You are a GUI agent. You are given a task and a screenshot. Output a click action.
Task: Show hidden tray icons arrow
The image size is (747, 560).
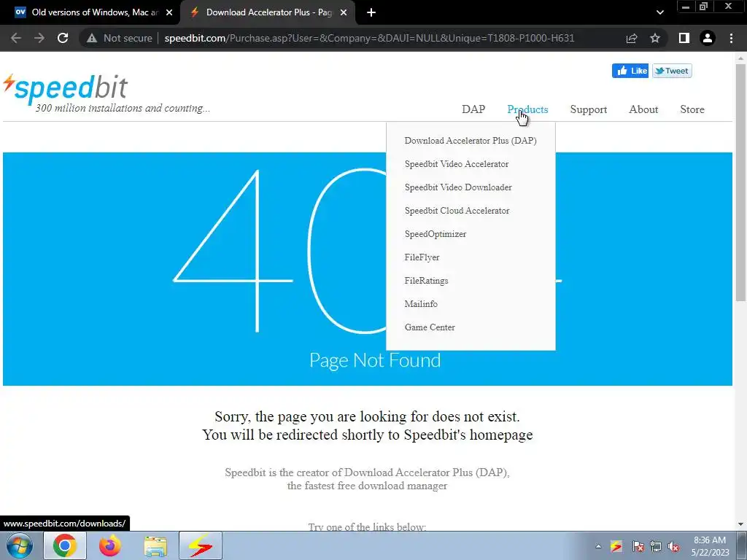point(598,547)
